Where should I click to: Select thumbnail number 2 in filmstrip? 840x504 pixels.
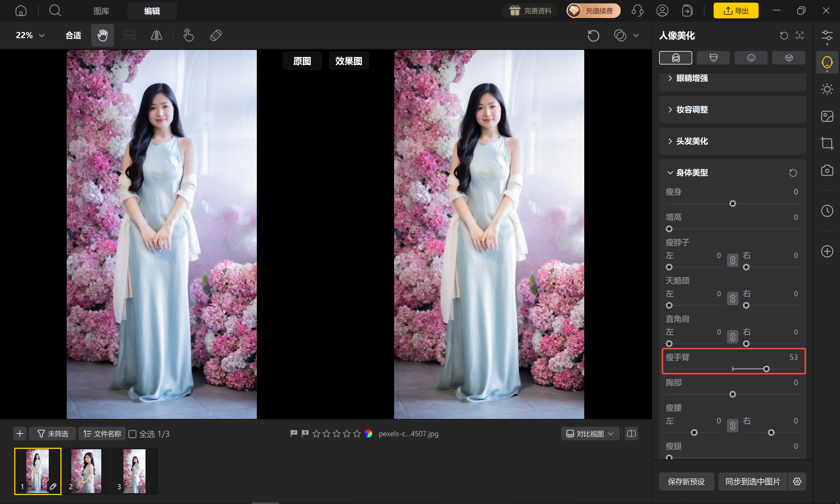[x=86, y=471]
